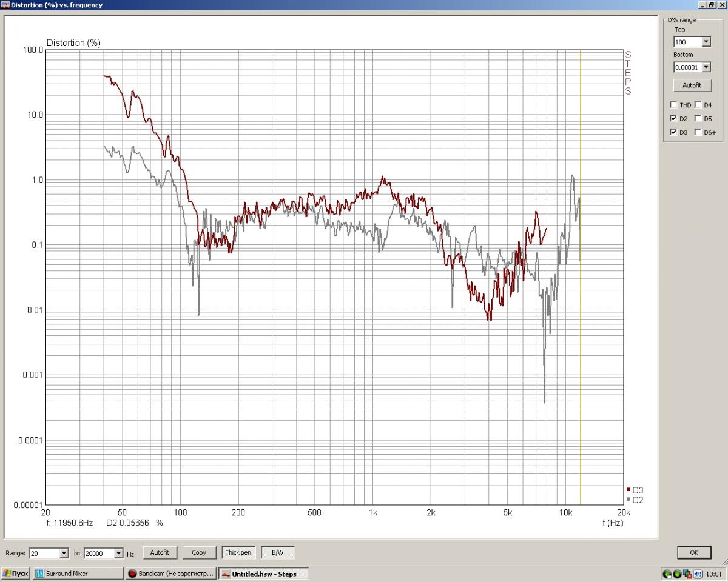
Task: Click the second green circular tray icon
Action: pyautogui.click(x=677, y=574)
